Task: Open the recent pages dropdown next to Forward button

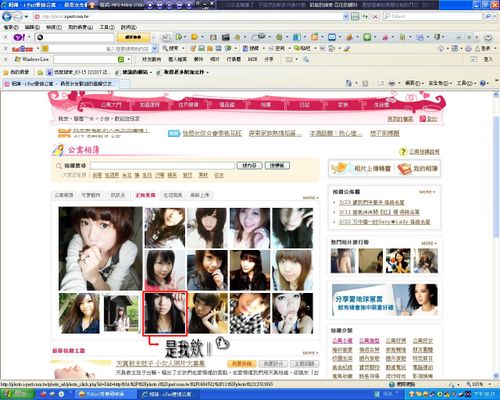Action: click(x=26, y=16)
